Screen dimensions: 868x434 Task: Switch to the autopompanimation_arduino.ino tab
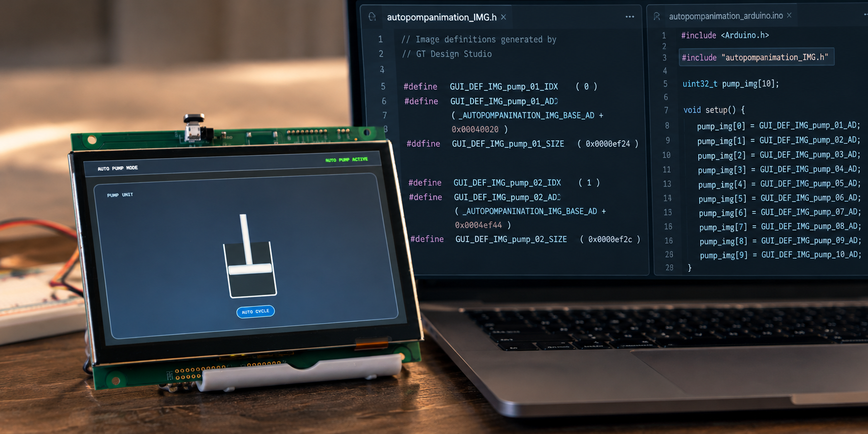(x=726, y=16)
